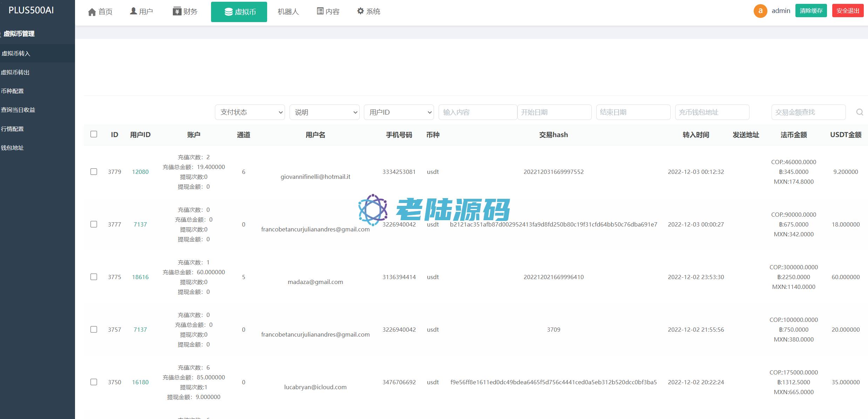
Task: Click the virtual coin stack icon
Action: pos(229,12)
